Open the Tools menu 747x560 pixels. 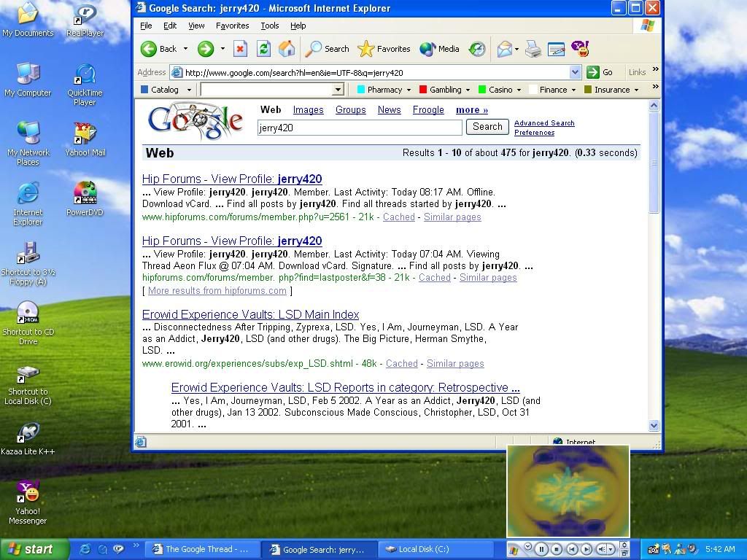270,26
